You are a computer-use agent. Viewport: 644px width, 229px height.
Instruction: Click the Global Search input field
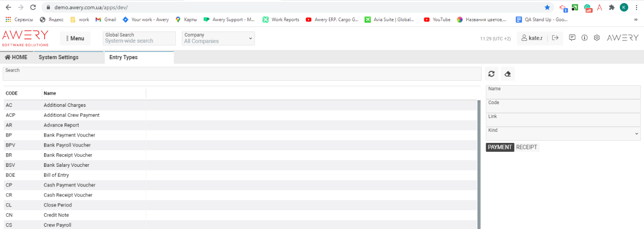coord(139,41)
